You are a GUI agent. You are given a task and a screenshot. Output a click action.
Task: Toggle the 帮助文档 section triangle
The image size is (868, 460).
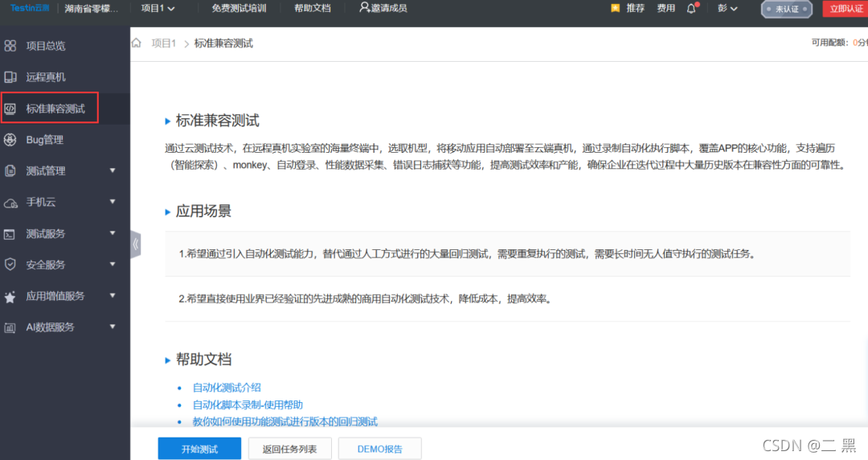(168, 360)
